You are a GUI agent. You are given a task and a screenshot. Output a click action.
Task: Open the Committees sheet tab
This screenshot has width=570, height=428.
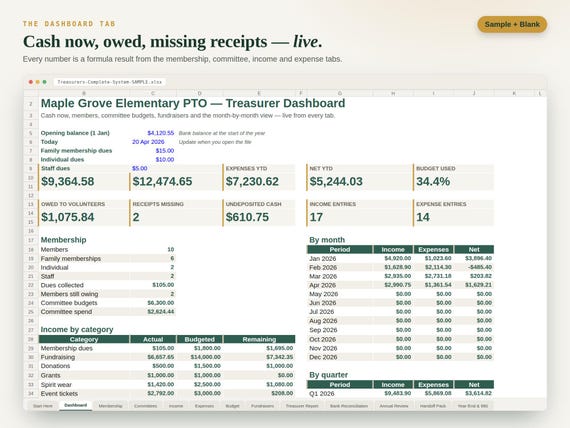145,406
